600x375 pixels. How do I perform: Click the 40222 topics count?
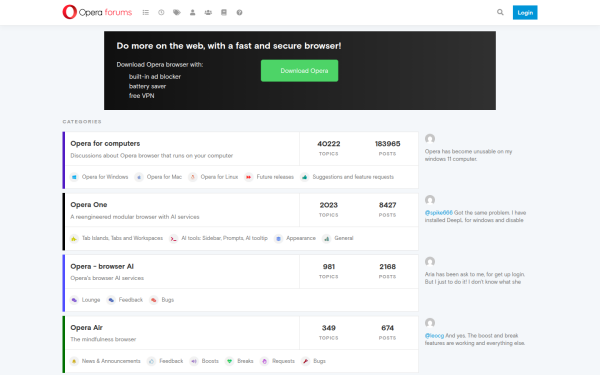point(329,144)
